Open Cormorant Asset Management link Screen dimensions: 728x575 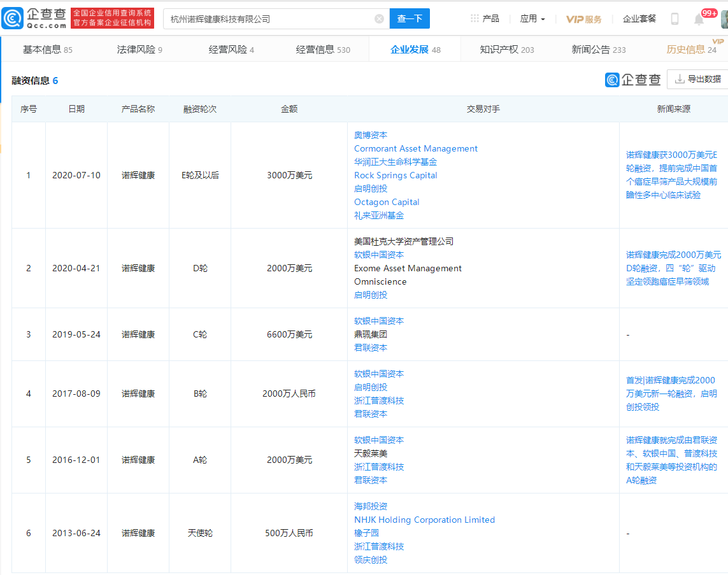coord(415,148)
